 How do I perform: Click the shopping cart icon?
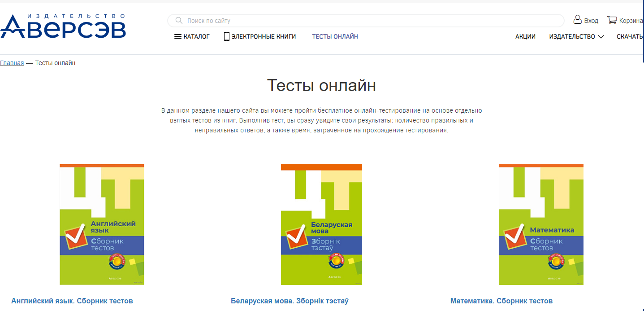click(612, 20)
